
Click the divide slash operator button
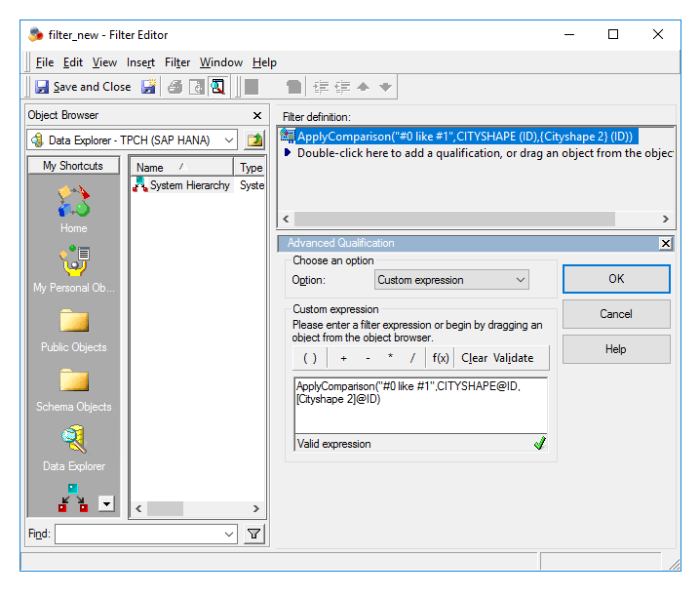412,358
